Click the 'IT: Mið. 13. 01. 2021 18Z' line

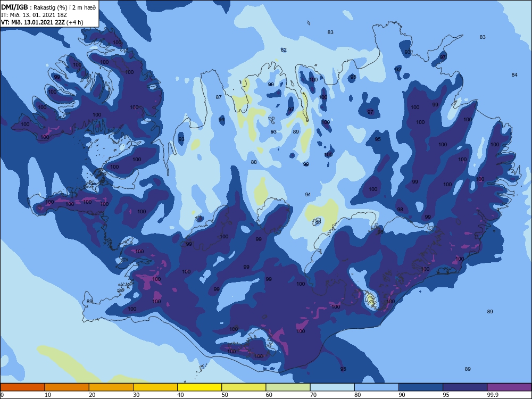click(x=34, y=15)
